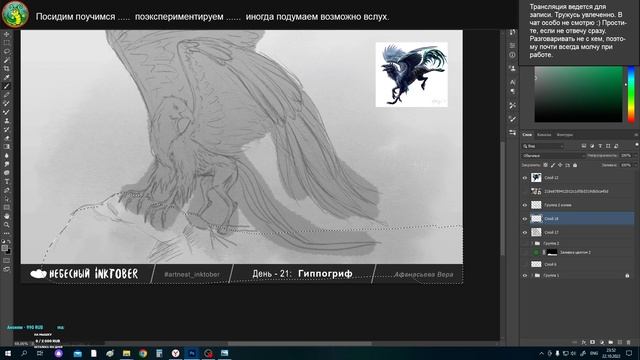
Task: Select the Lasso tool
Action: [x=7, y=51]
